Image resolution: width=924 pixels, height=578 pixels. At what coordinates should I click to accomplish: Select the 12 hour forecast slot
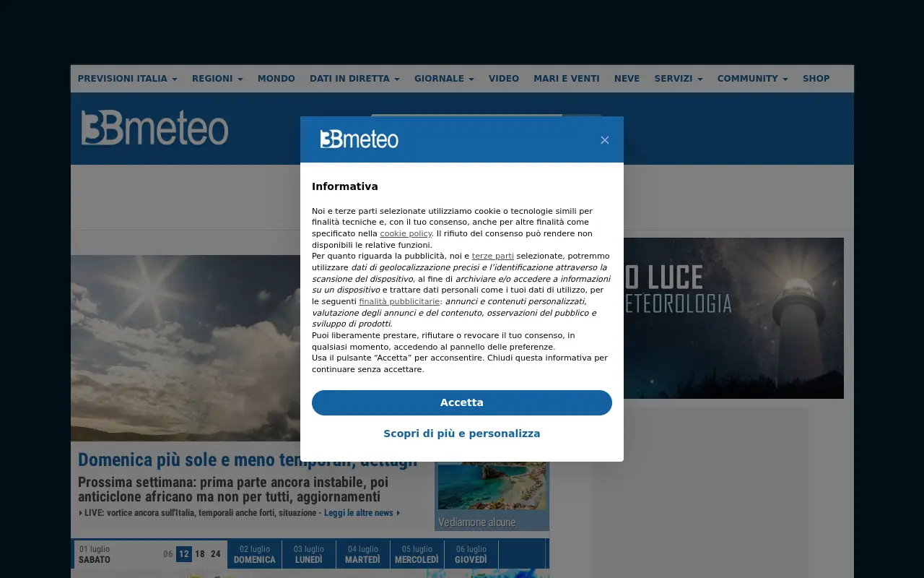pyautogui.click(x=184, y=554)
